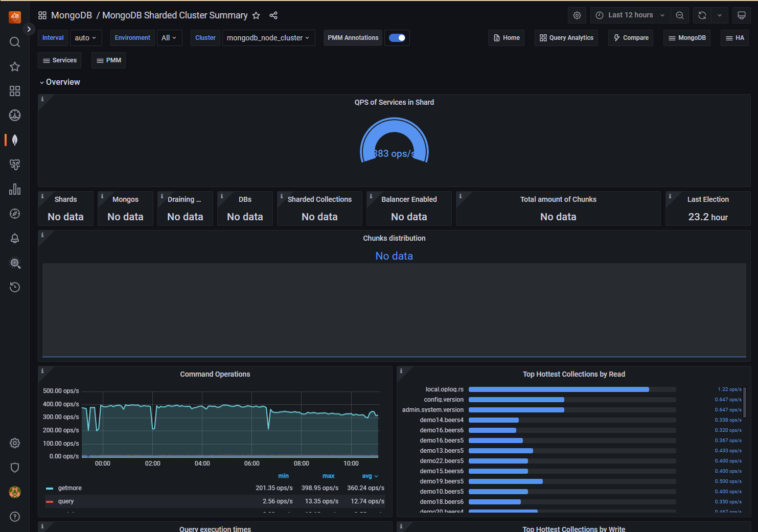Click Top Hottest Collections by Read title
The height and width of the screenshot is (532, 758).
click(x=574, y=374)
